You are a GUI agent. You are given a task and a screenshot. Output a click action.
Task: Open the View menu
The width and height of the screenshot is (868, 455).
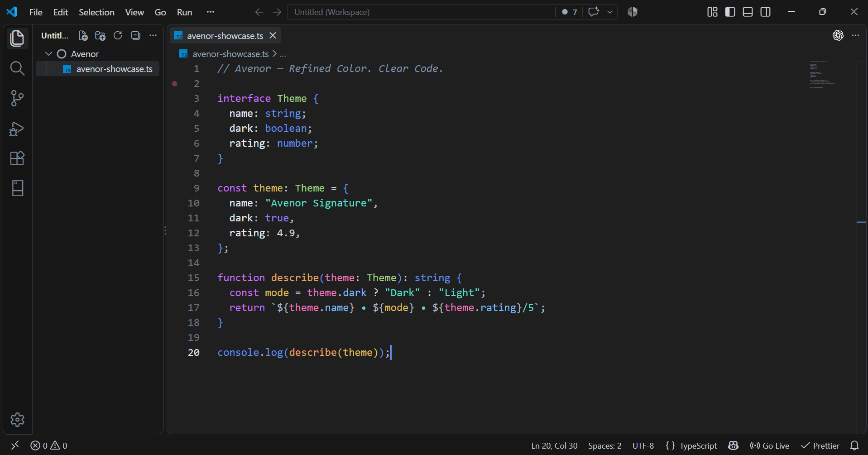[x=134, y=12]
